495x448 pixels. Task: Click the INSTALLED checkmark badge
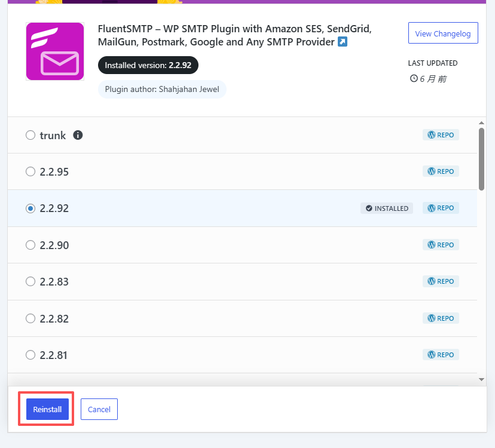(x=387, y=208)
